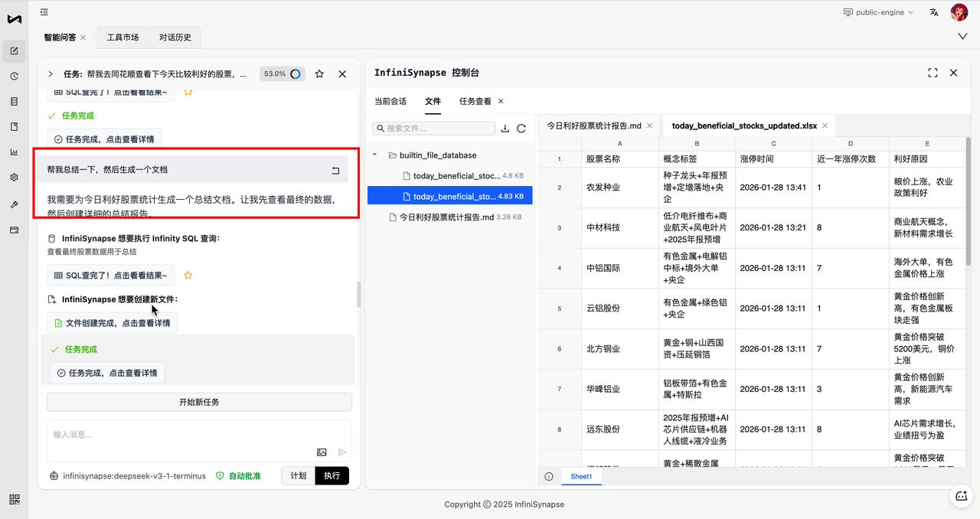Select the Sheet1 worksheet tab
Image resolution: width=980 pixels, height=519 pixels.
pyautogui.click(x=581, y=476)
